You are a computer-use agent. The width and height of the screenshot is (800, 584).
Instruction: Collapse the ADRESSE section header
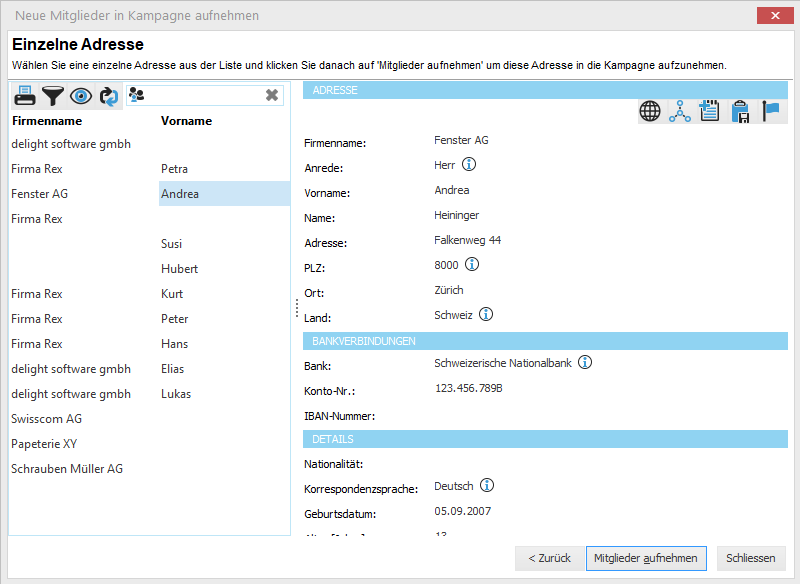coord(545,90)
